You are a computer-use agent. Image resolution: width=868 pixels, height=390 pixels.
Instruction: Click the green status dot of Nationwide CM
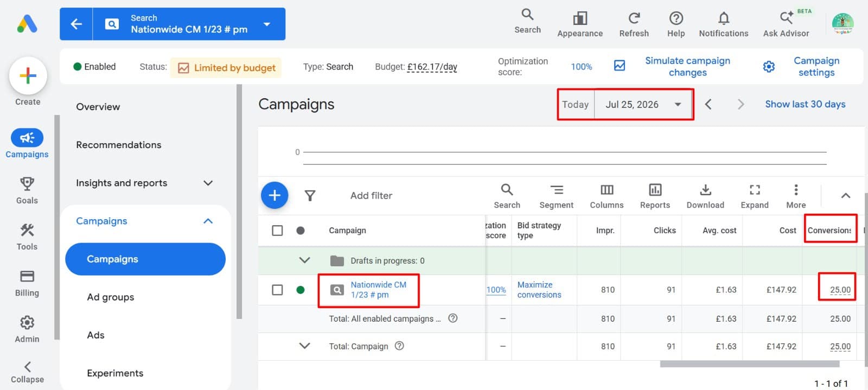tap(301, 290)
